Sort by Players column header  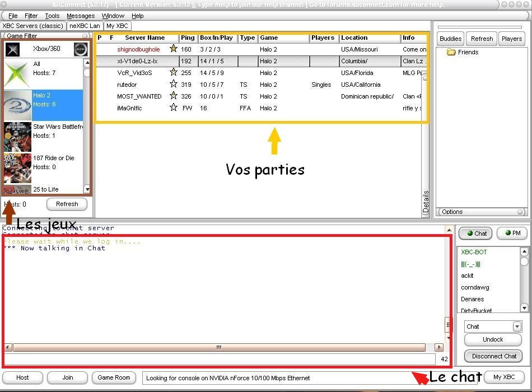click(323, 38)
